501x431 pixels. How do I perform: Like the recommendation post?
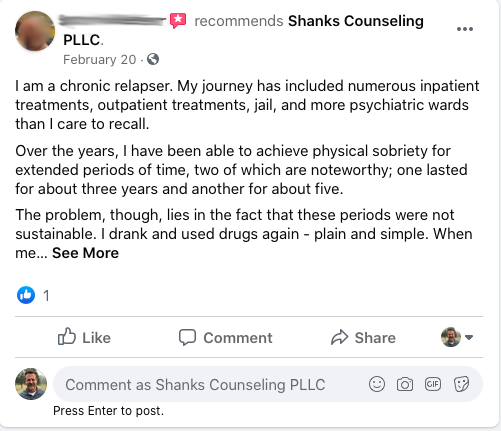pyautogui.click(x=84, y=337)
